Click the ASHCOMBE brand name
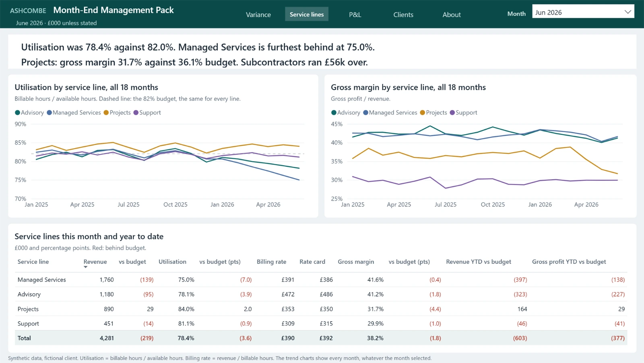The image size is (644, 363). [x=28, y=10]
